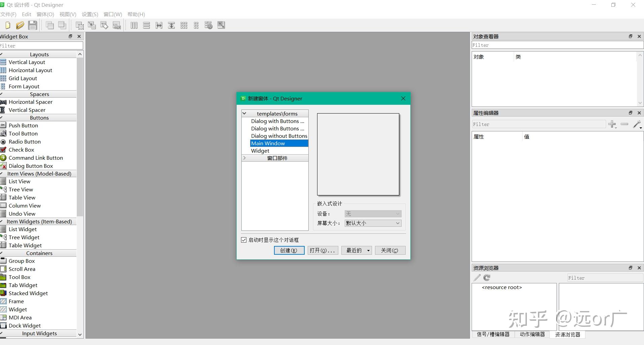Select the Edit Tab Order mode icon

coord(116,25)
